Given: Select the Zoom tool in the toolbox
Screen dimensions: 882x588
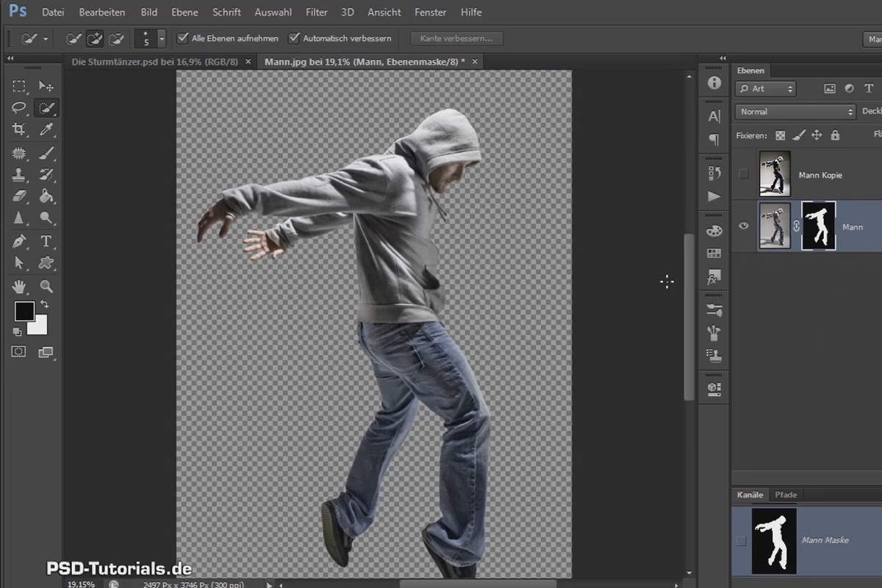Looking at the screenshot, I should tap(46, 286).
